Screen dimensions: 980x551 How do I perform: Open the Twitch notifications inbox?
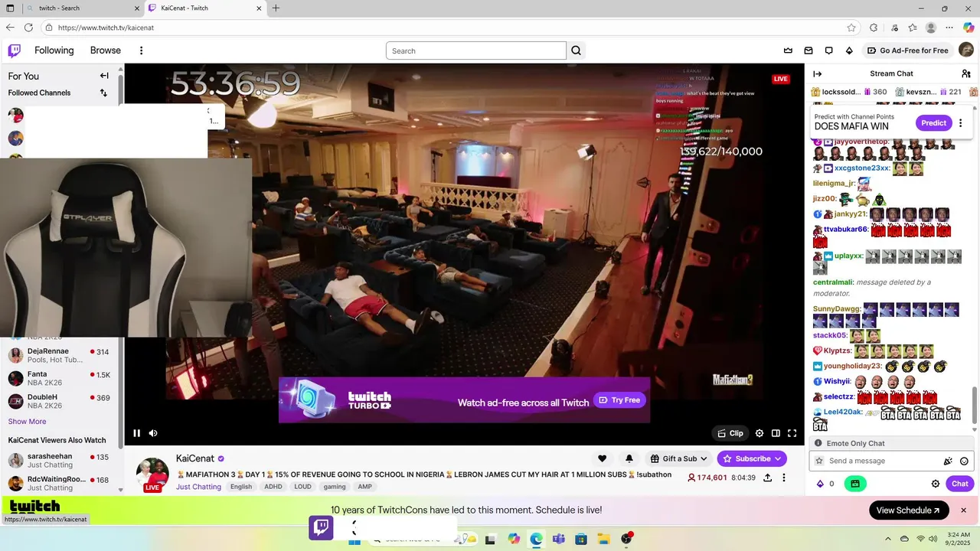(x=808, y=51)
